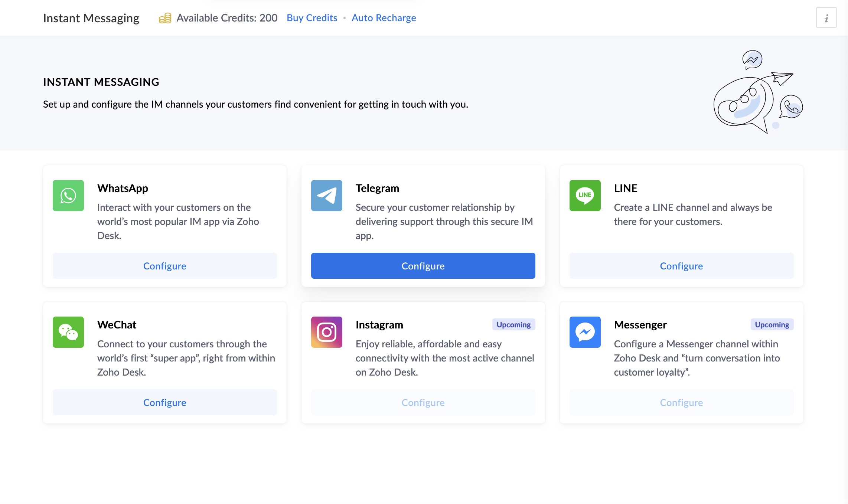The width and height of the screenshot is (848, 504).
Task: Select the Instagram card title
Action: coord(379,325)
